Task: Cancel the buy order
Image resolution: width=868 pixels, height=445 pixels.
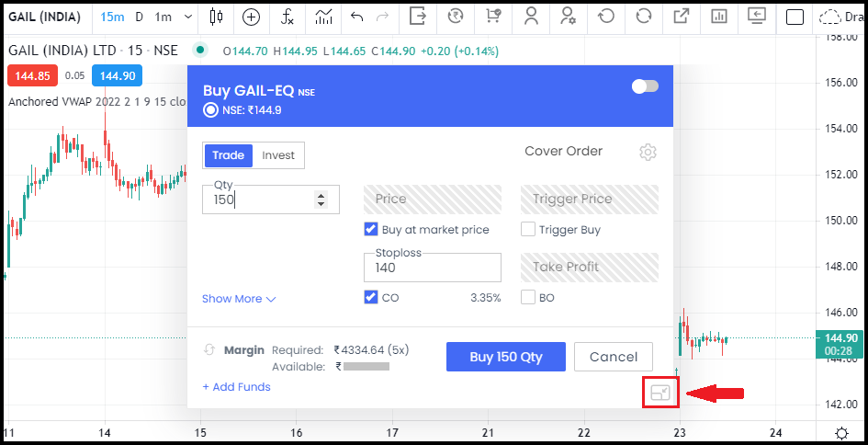Action: (x=614, y=357)
